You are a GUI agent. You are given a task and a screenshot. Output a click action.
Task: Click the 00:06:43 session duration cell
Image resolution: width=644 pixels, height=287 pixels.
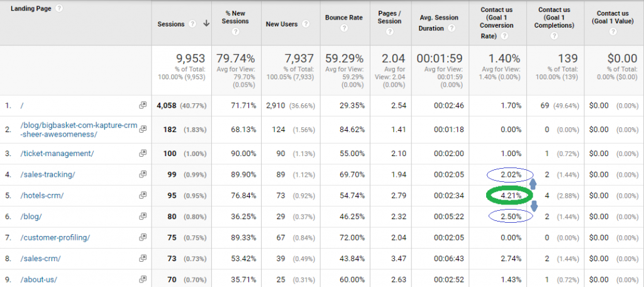point(449,259)
